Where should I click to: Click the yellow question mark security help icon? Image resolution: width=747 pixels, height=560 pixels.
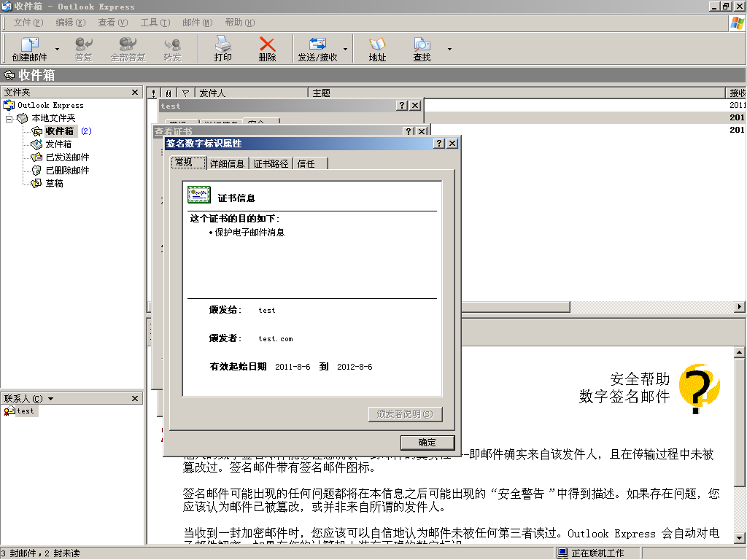pyautogui.click(x=699, y=388)
